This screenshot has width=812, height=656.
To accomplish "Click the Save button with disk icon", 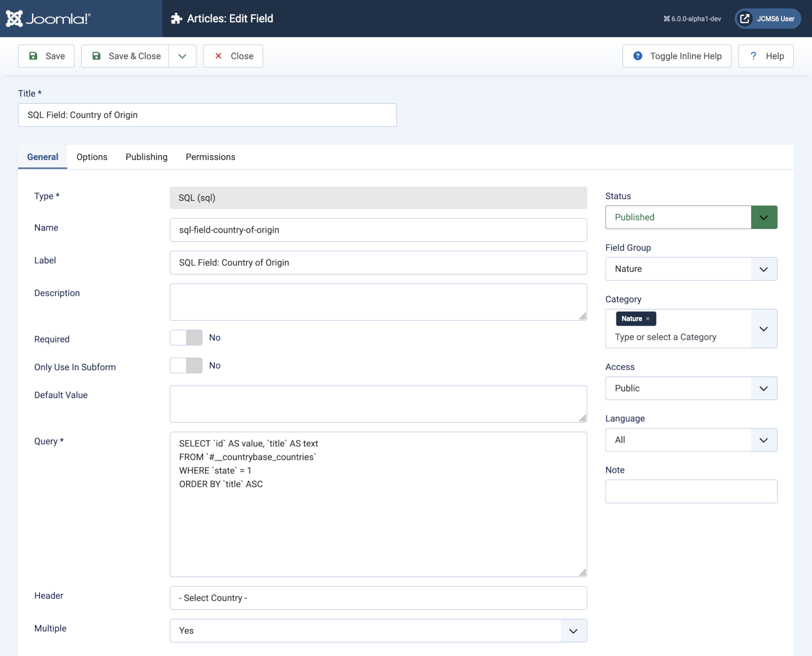I will pos(46,56).
